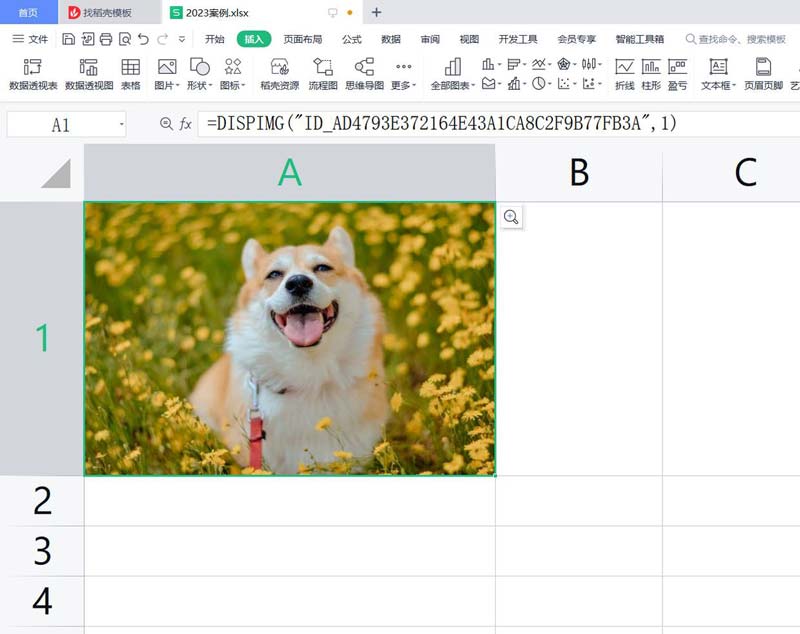Click the select-all corner triangle
800x634 pixels.
(x=56, y=173)
